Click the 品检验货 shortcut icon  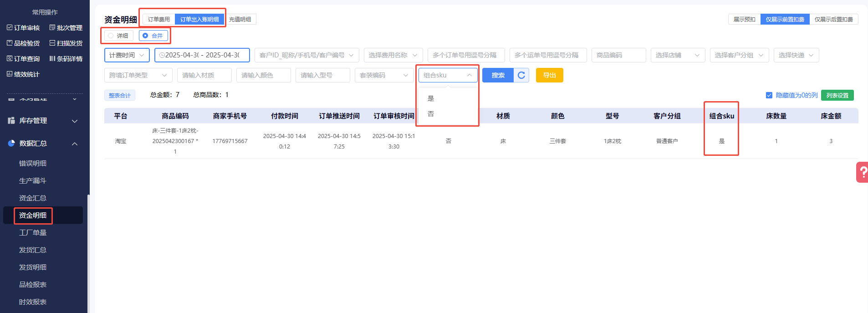10,43
